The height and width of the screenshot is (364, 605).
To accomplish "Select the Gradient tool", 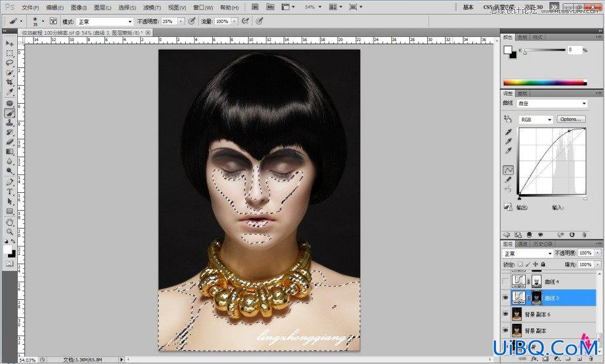I will point(10,151).
